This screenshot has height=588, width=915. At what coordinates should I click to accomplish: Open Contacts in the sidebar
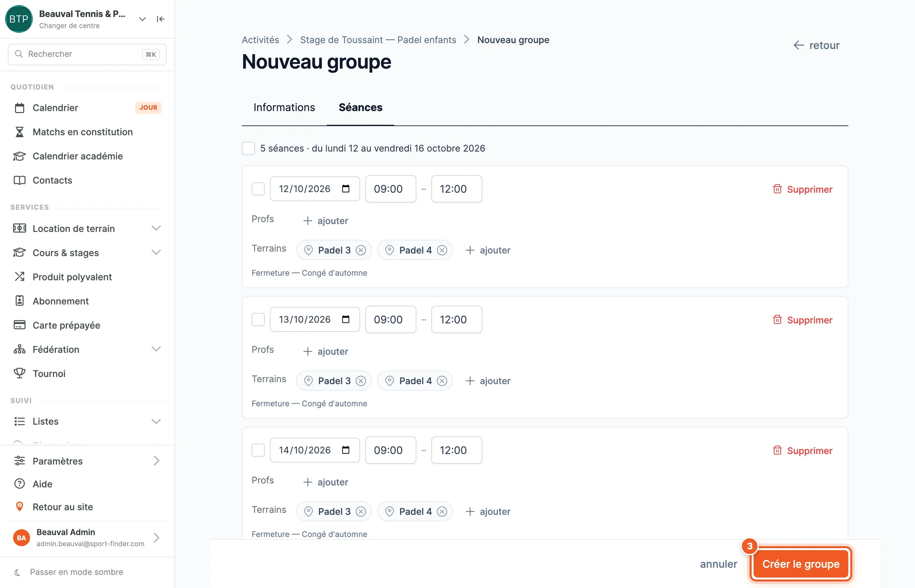point(87,180)
